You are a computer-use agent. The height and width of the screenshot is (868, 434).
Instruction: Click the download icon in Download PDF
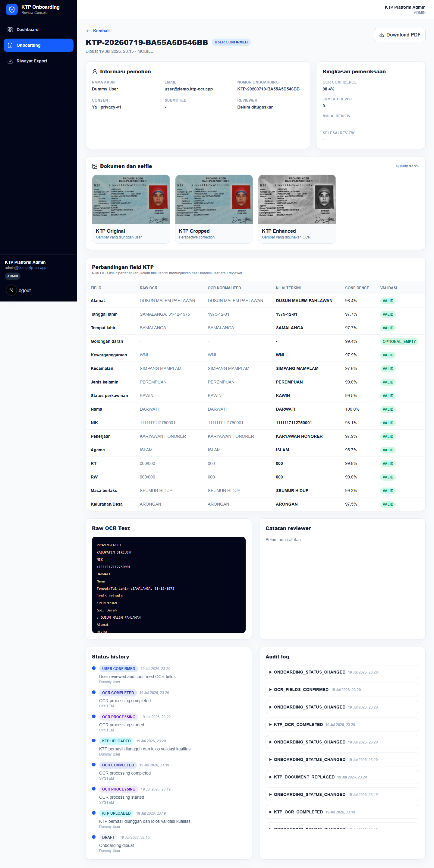(x=382, y=35)
